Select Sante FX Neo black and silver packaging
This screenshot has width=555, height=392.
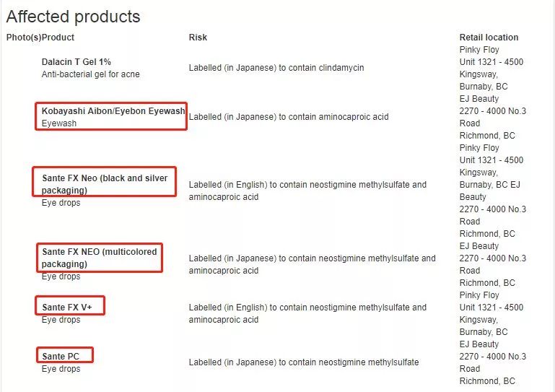(x=105, y=183)
